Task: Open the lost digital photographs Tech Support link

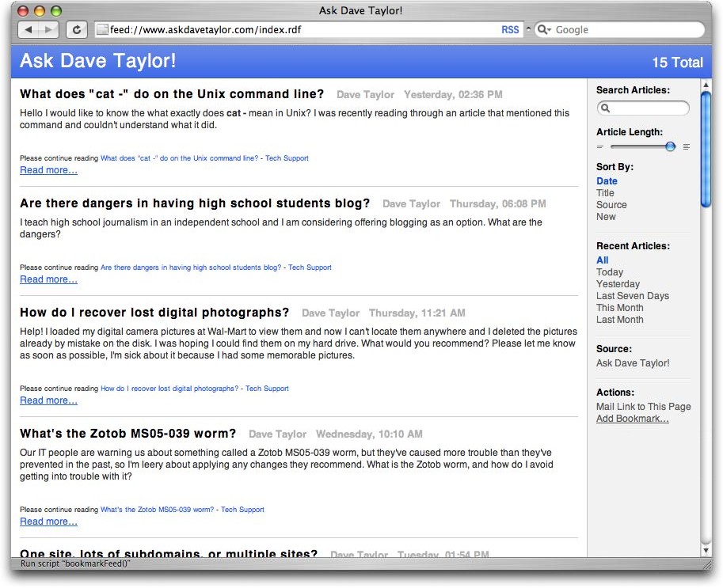Action: pos(195,389)
